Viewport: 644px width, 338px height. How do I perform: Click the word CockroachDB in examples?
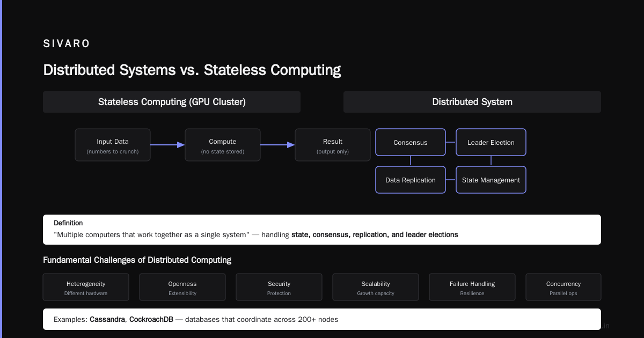[151, 319]
